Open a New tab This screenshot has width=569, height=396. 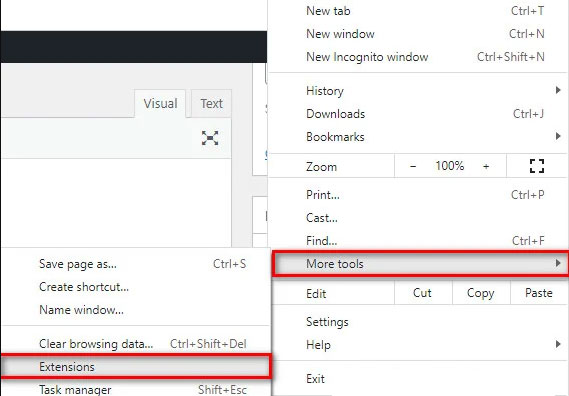(418, 11)
